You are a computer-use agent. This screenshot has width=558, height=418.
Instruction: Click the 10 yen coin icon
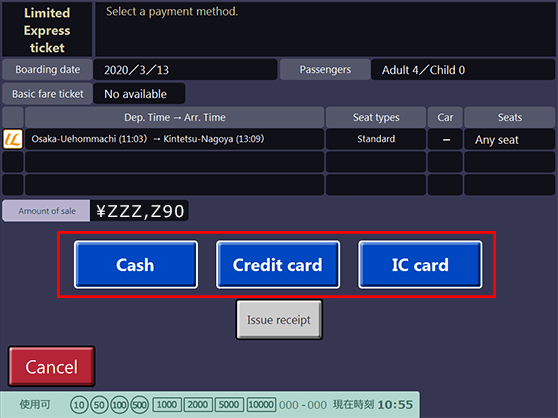(79, 405)
